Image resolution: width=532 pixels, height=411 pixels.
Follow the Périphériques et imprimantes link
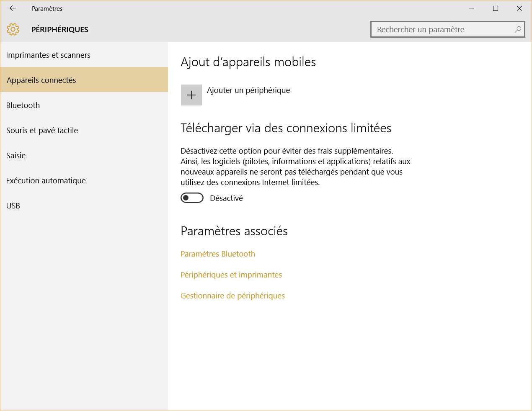point(231,275)
